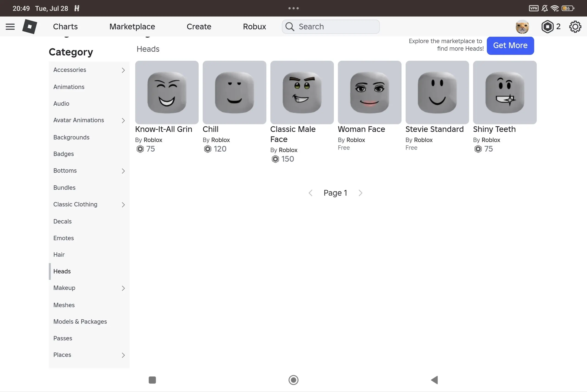
Task: Open the Shiny Teeth item title
Action: 494,129
